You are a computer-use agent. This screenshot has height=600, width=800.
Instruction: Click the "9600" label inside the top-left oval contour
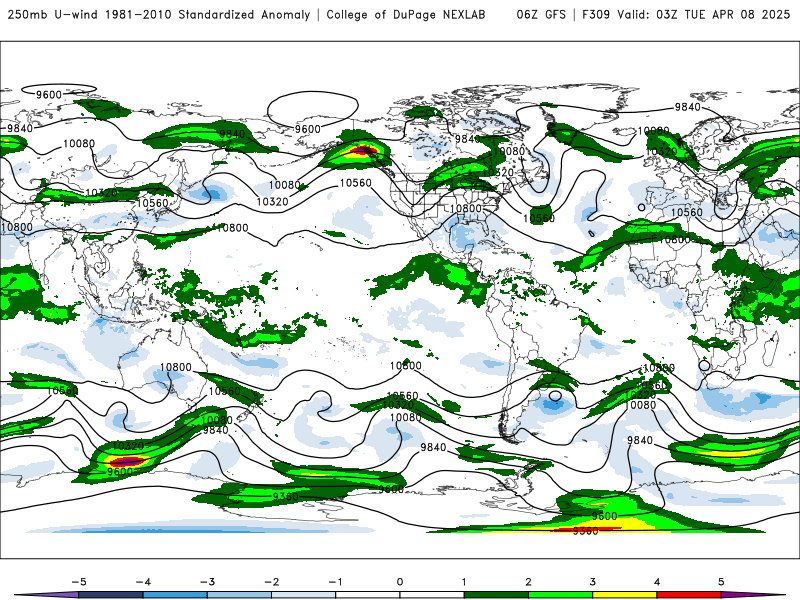(49, 95)
